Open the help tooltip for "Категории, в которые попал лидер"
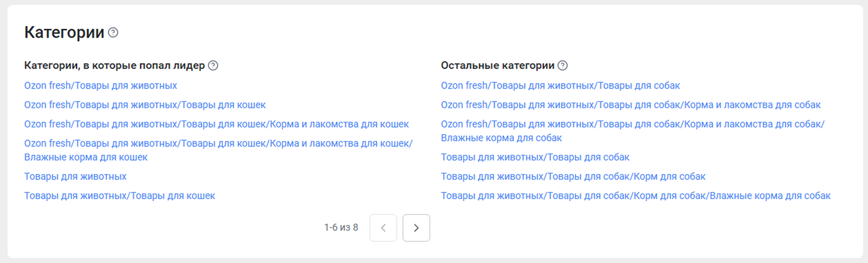 point(213,65)
